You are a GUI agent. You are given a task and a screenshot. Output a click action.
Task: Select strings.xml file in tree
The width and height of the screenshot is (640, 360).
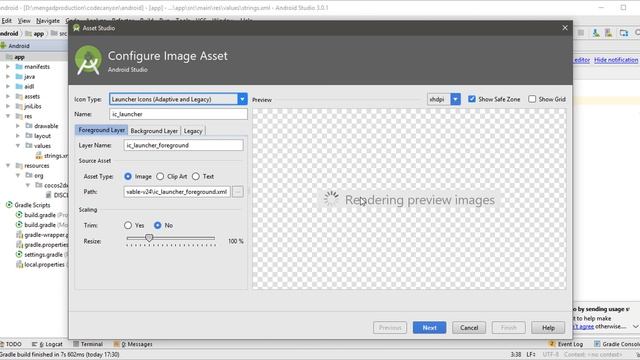tap(56, 156)
